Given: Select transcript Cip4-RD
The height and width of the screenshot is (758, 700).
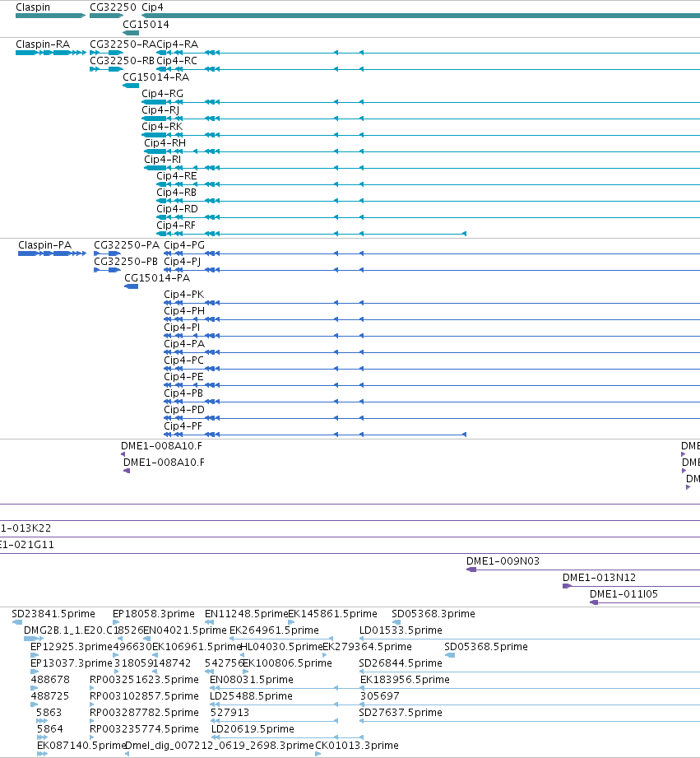Looking at the screenshot, I should (178, 208).
